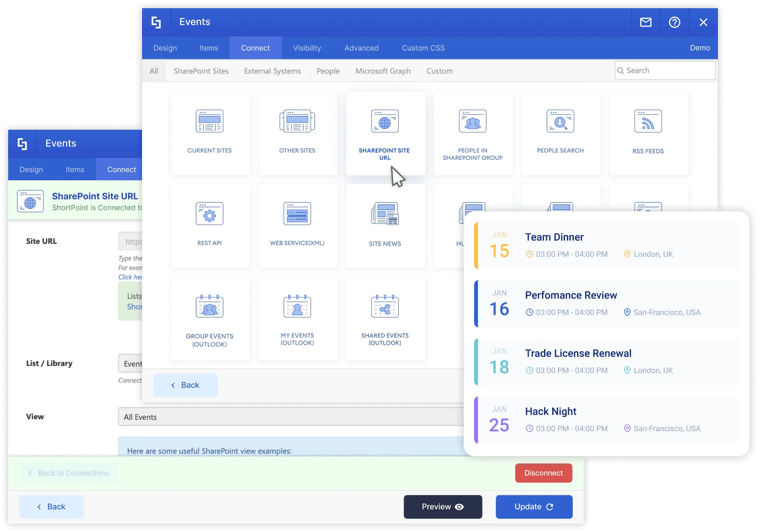
Task: Open the Hack Night event card
Action: coord(607,420)
